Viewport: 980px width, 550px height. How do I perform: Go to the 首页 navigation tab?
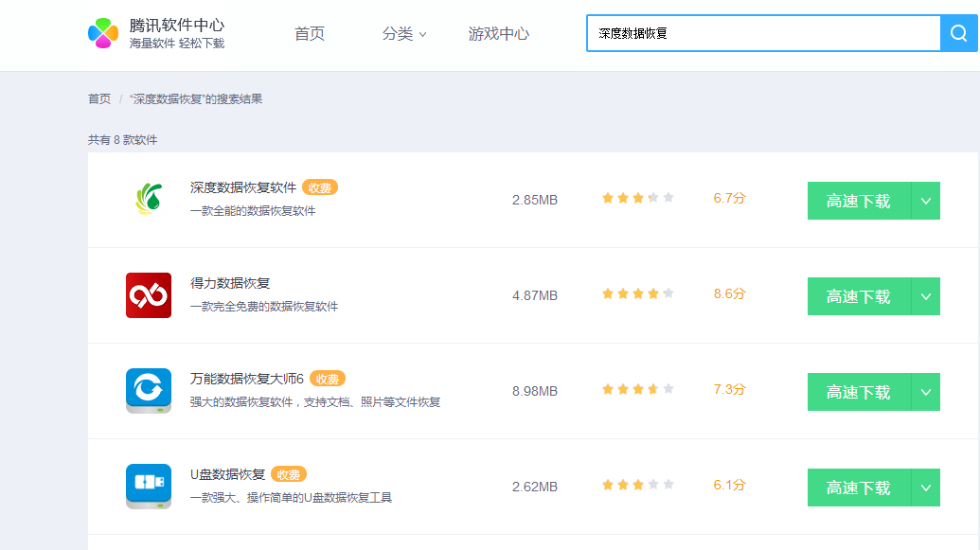[x=310, y=34]
